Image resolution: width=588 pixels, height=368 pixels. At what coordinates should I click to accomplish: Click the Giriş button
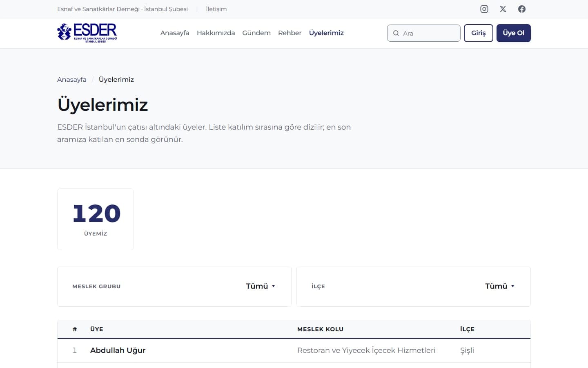[x=479, y=33]
